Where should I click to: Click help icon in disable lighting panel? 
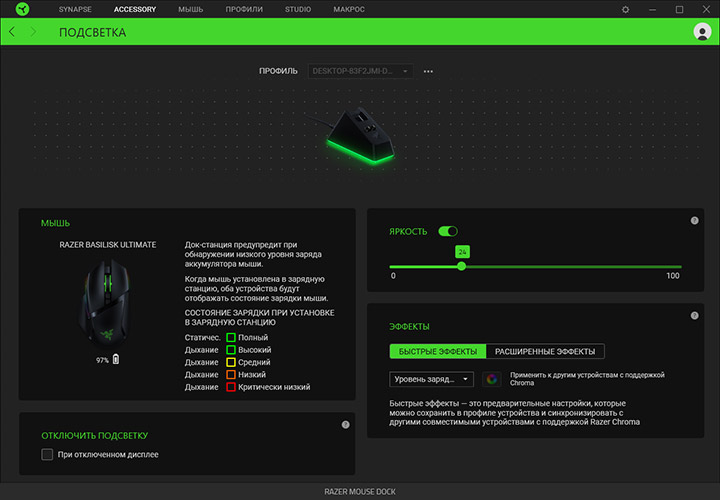(345, 425)
